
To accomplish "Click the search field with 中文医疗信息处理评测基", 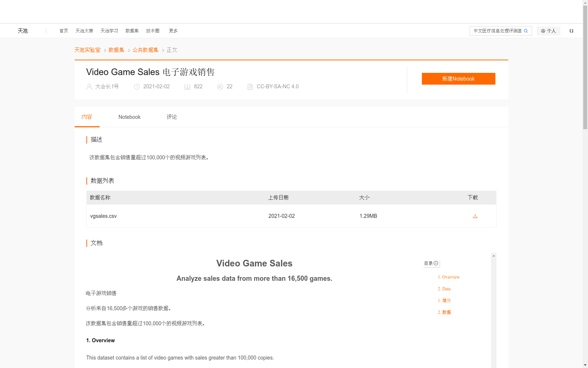I will pyautogui.click(x=497, y=31).
